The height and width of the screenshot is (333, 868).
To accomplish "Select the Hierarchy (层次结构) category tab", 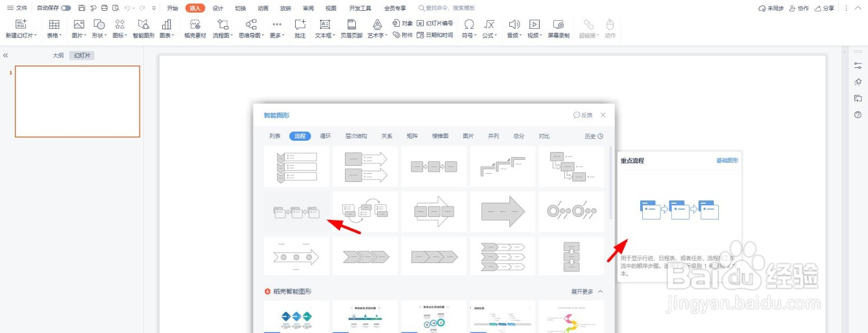I will click(x=356, y=136).
